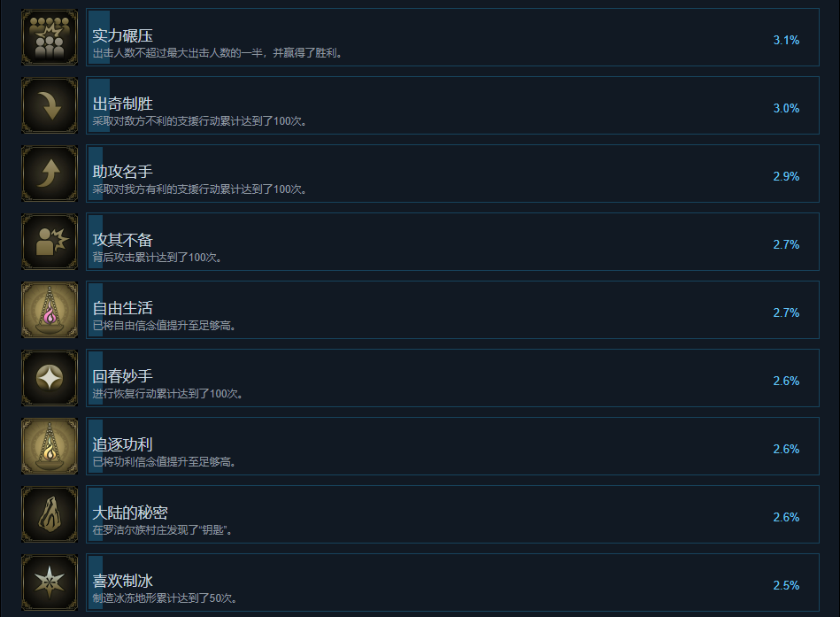The height and width of the screenshot is (617, 840).
Task: Open the 实力碾压 achievement title
Action: pyautogui.click(x=122, y=36)
